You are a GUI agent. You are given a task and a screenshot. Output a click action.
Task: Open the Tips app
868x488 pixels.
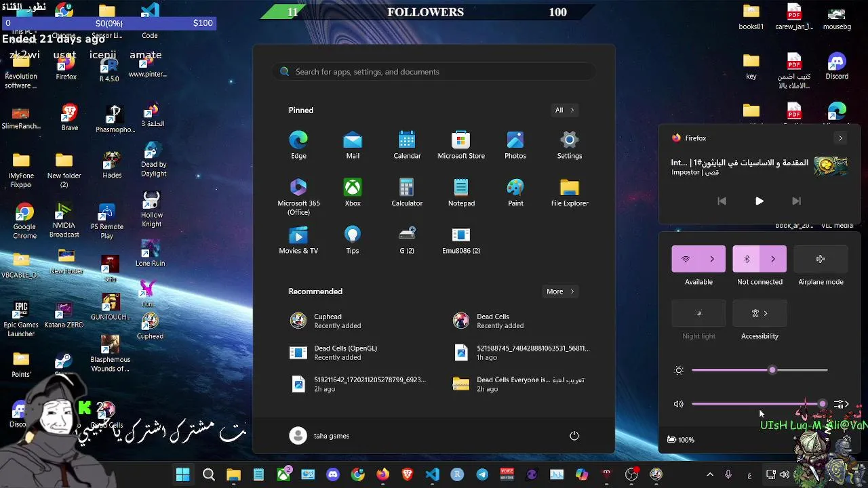click(x=353, y=240)
